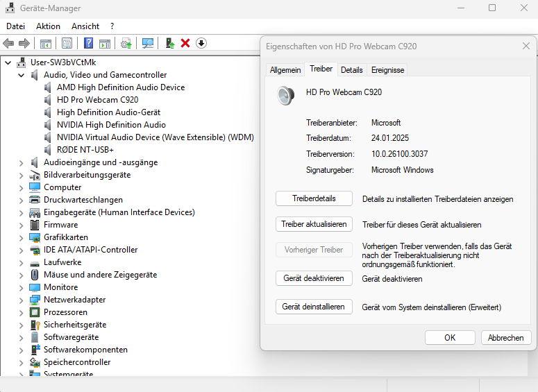
Task: Collapse the User-SW3bVCtMk root node
Action: point(8,62)
